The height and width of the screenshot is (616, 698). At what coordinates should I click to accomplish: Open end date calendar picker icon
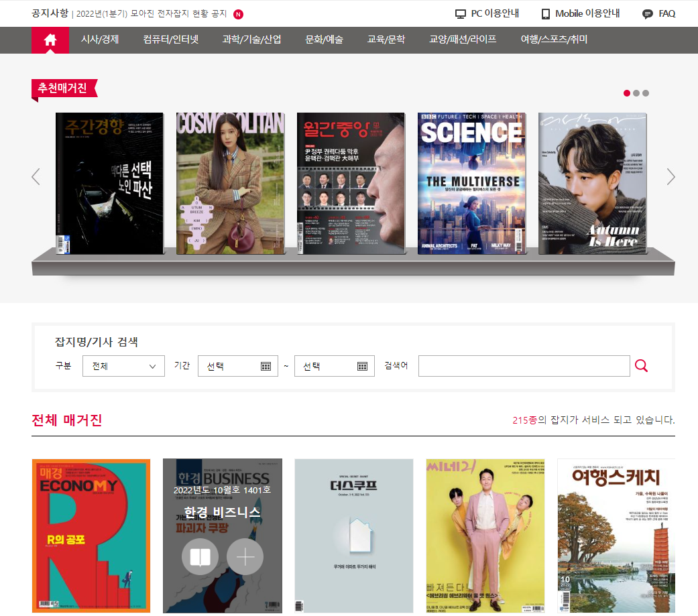(x=362, y=366)
